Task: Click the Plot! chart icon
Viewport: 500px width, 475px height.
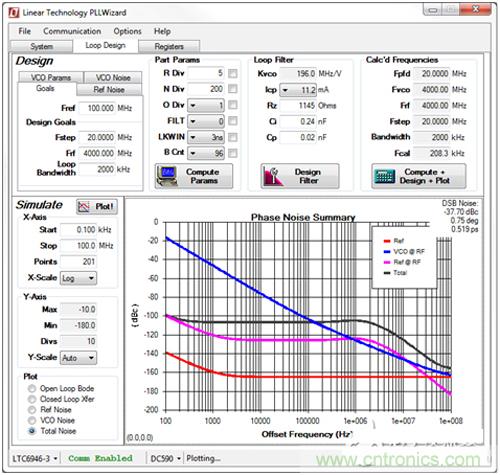Action: pos(84,207)
